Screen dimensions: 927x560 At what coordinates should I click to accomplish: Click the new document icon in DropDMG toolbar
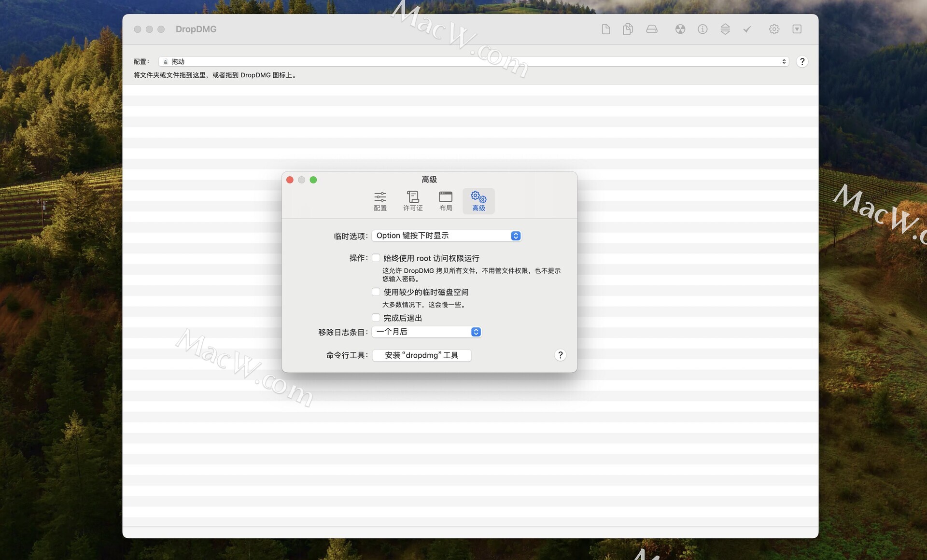point(606,29)
